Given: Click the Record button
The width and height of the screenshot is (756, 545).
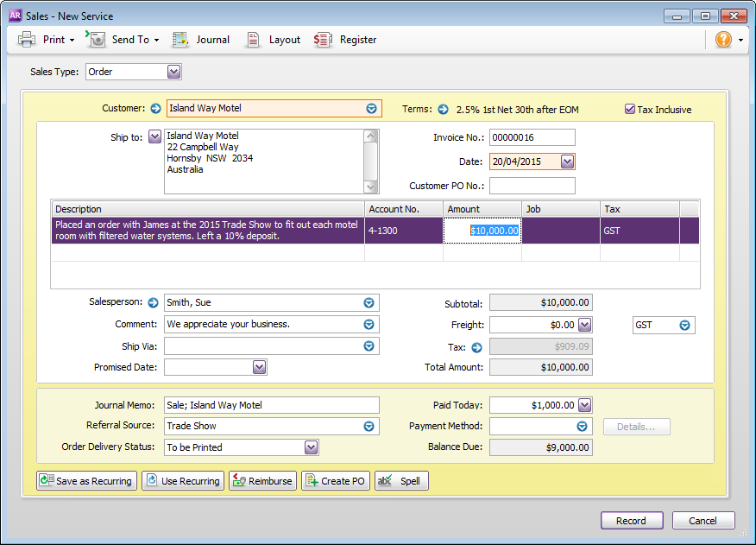Looking at the screenshot, I should click(631, 521).
